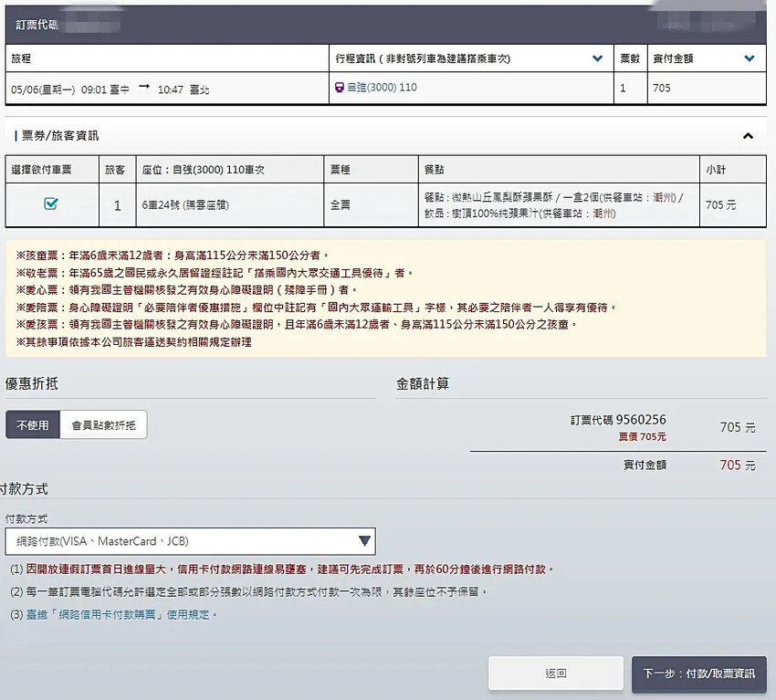
Task: Click the booking code 9560256 text
Action: tap(639, 417)
